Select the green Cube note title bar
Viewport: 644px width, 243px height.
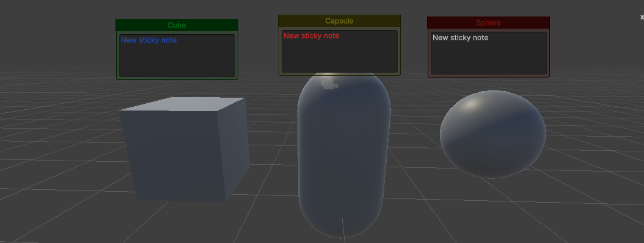(x=177, y=25)
